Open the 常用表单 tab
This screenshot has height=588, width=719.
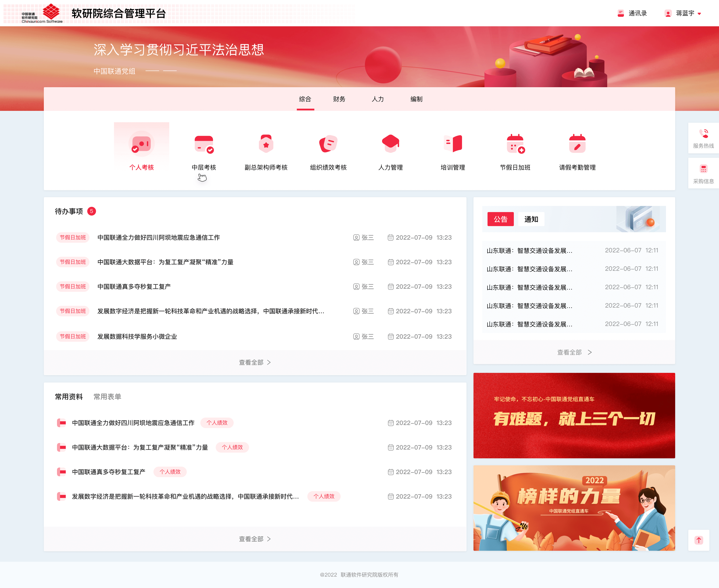tap(108, 397)
